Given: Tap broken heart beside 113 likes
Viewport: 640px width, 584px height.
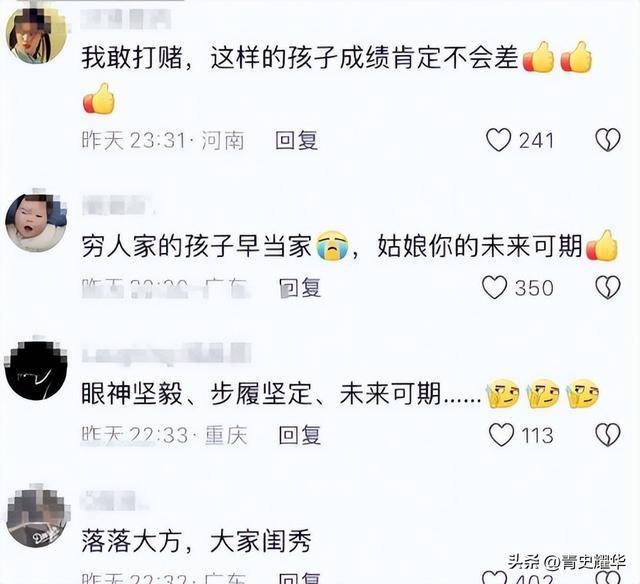Looking at the screenshot, I should (x=608, y=435).
